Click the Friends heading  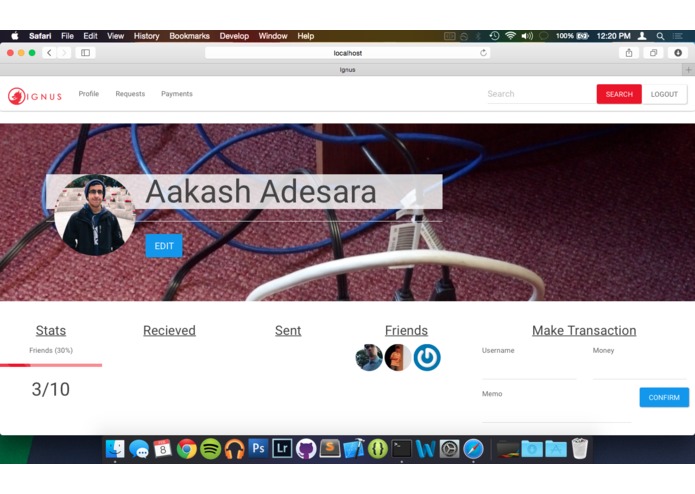tap(406, 331)
